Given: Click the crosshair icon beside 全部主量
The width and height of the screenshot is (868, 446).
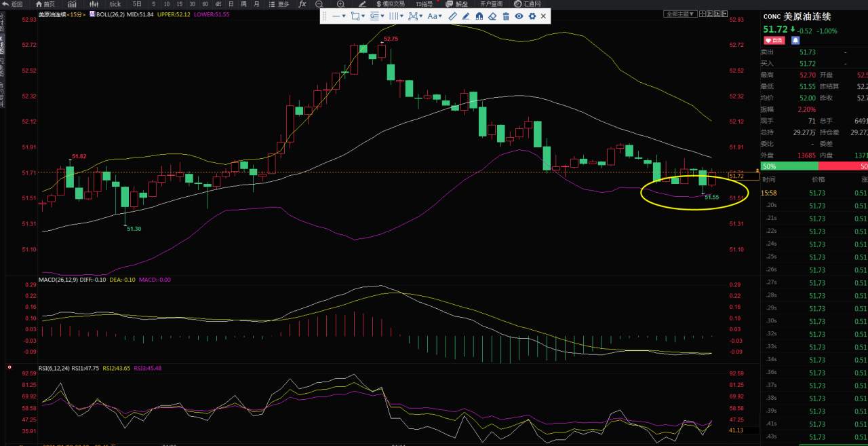Looking at the screenshot, I should click(703, 14).
